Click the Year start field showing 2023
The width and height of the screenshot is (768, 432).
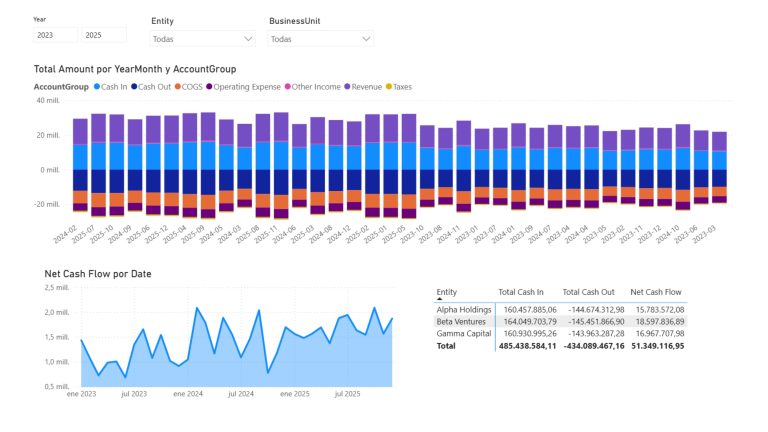click(x=55, y=35)
